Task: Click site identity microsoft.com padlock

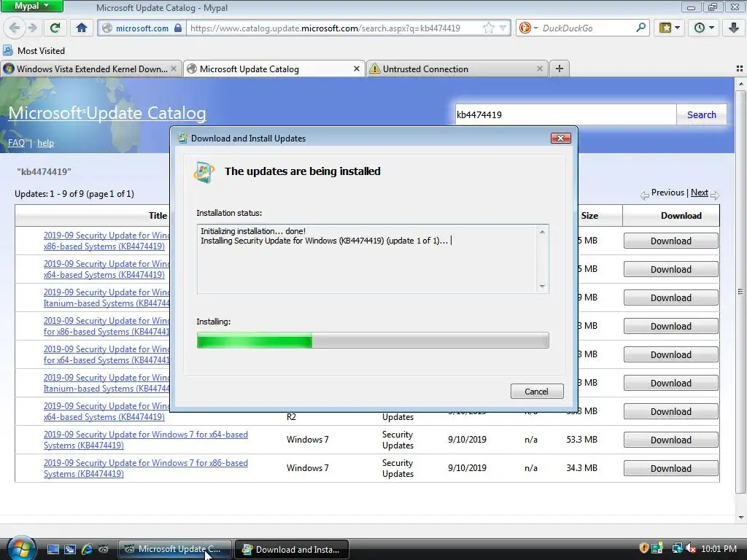Action: [142, 28]
